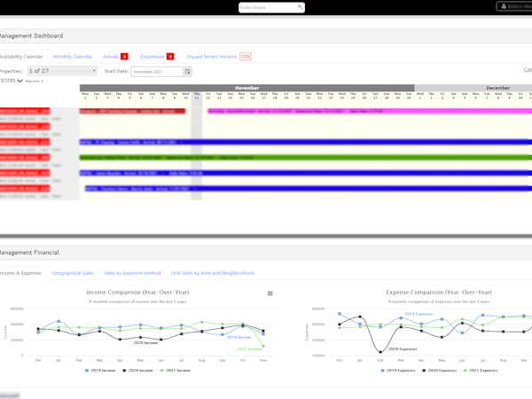The width and height of the screenshot is (532, 399).
Task: Toggle the 2020 Income legend series
Action: coord(137,370)
